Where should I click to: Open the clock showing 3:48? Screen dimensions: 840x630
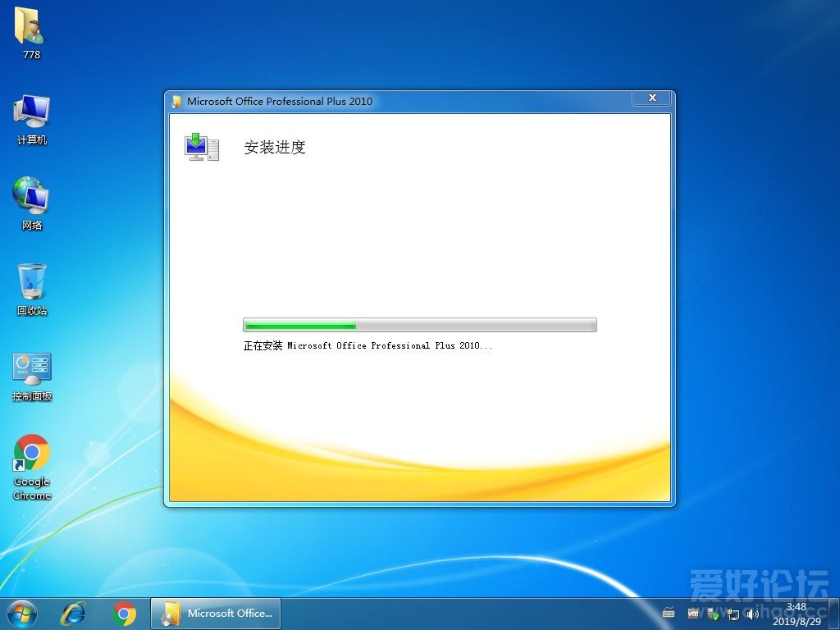point(796,614)
